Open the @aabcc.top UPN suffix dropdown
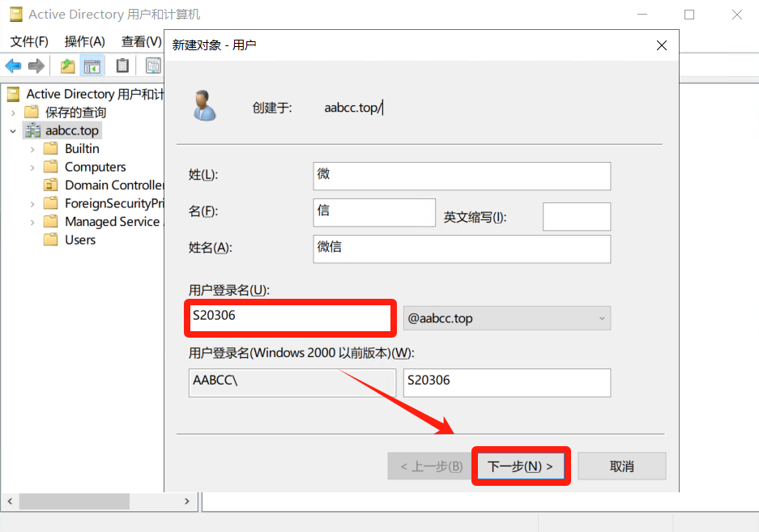 tap(506, 318)
